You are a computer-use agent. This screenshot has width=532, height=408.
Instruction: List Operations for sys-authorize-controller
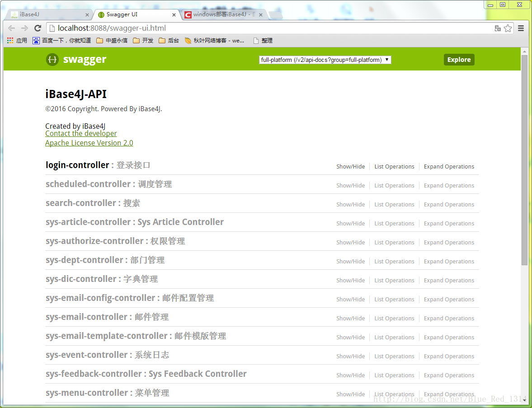click(x=394, y=243)
